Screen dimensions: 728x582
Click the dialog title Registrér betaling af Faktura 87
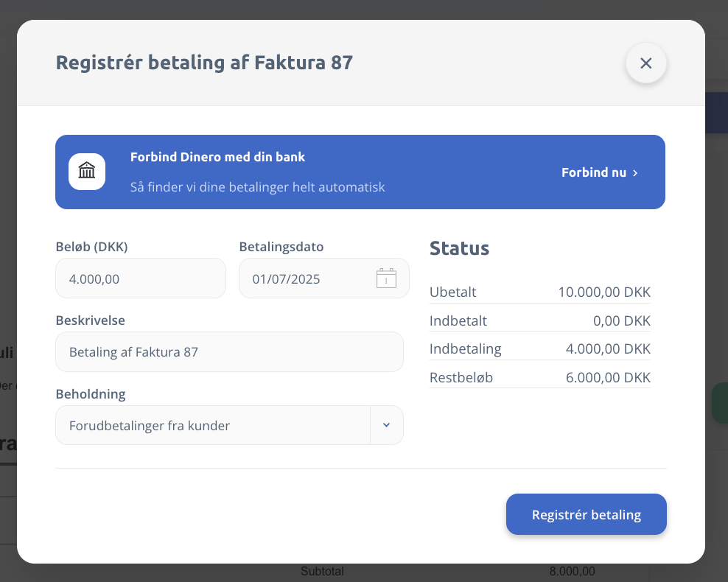[x=204, y=63]
